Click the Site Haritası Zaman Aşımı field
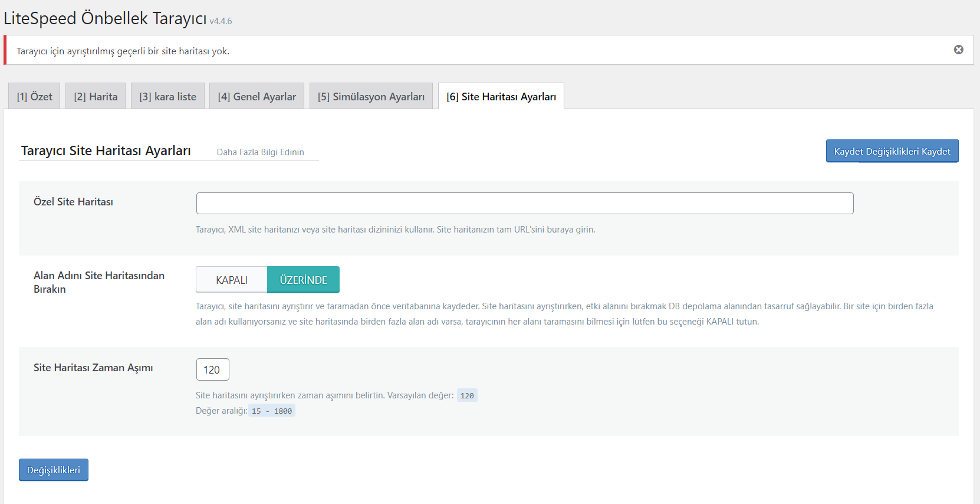 [x=212, y=369]
